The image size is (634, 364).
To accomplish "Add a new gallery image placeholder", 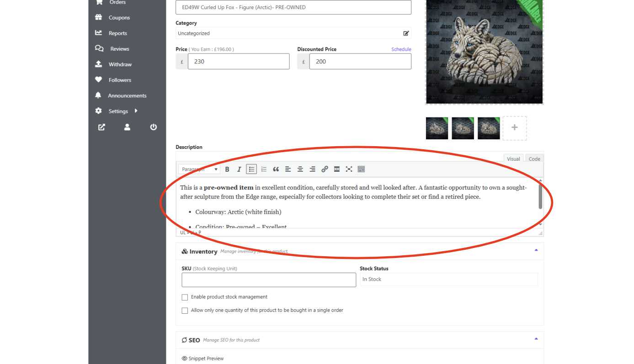I will pyautogui.click(x=514, y=128).
